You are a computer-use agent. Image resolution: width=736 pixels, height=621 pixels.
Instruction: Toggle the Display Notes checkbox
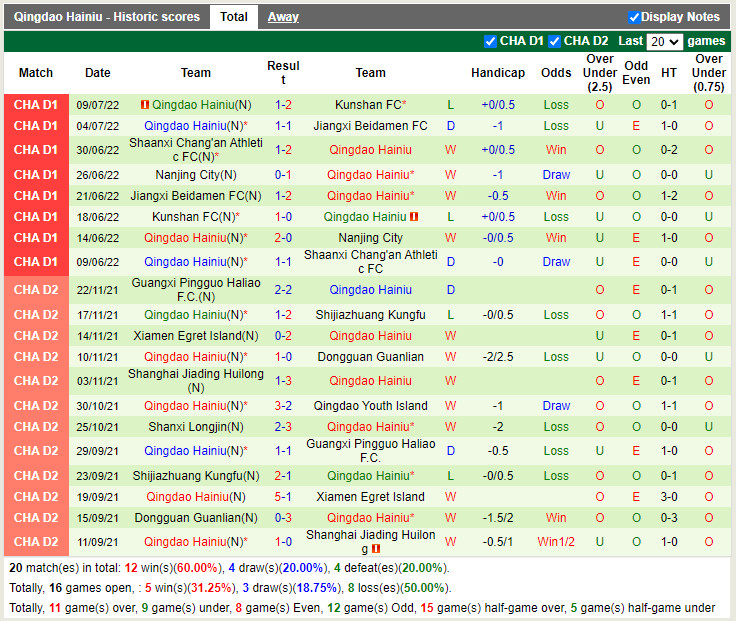tap(634, 17)
